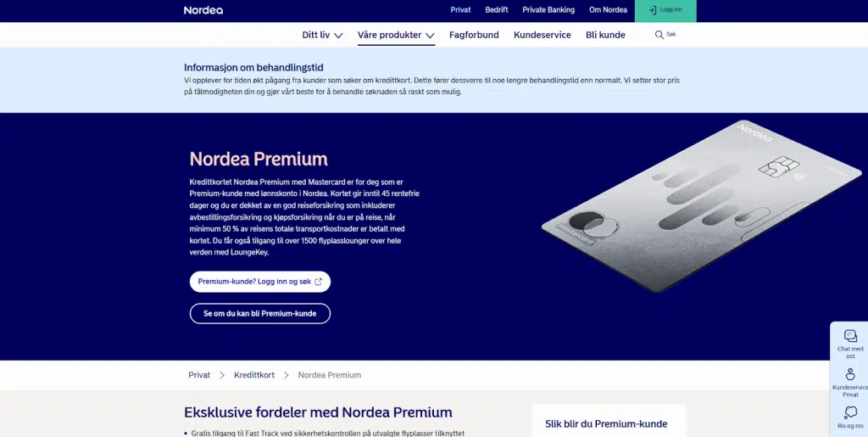Screen dimensions: 868x437
Task: Click Kredittkort in the breadcrumb
Action: tap(254, 375)
